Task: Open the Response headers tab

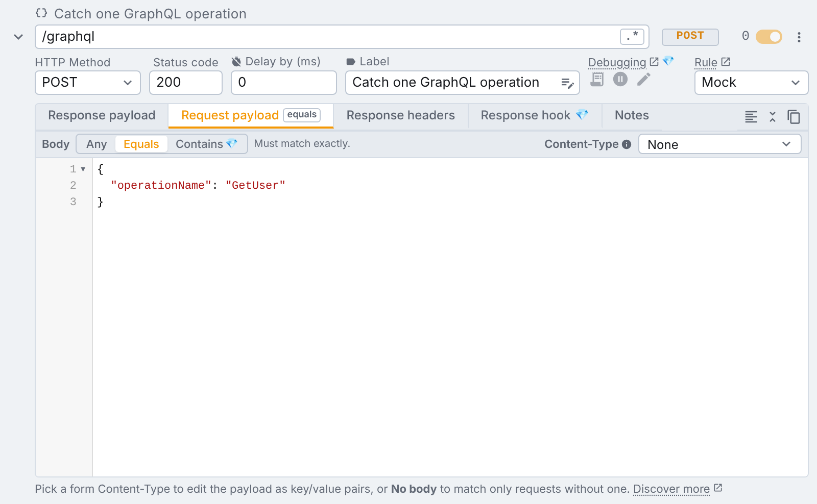Action: pos(400,116)
